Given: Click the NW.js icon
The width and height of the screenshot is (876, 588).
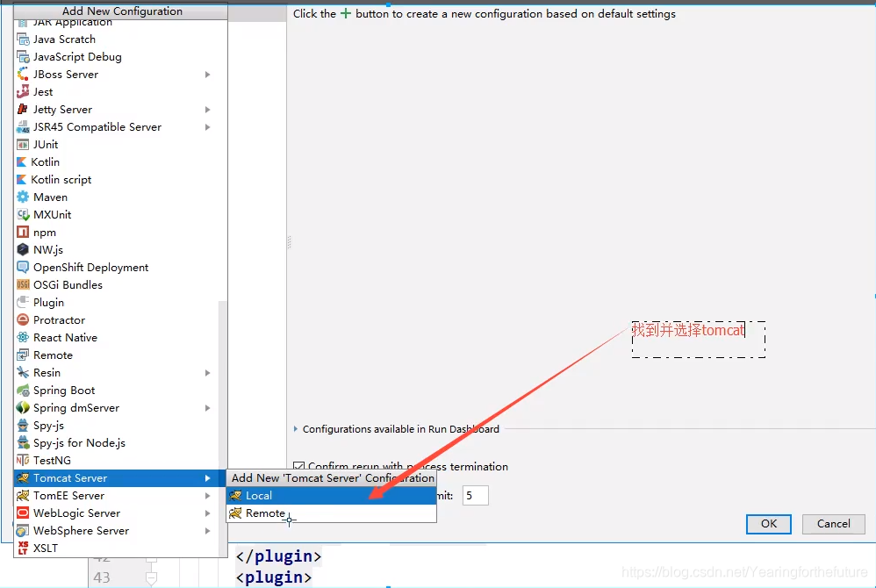Looking at the screenshot, I should [23, 249].
